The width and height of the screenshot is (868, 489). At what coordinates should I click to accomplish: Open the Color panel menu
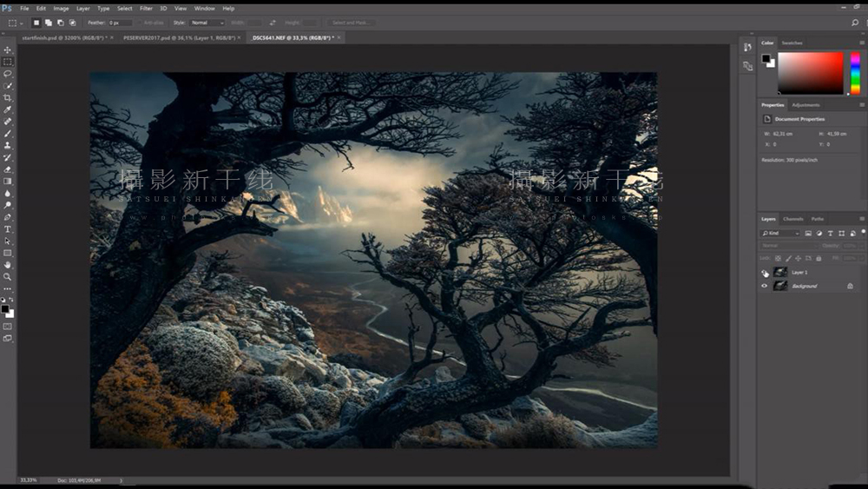862,43
